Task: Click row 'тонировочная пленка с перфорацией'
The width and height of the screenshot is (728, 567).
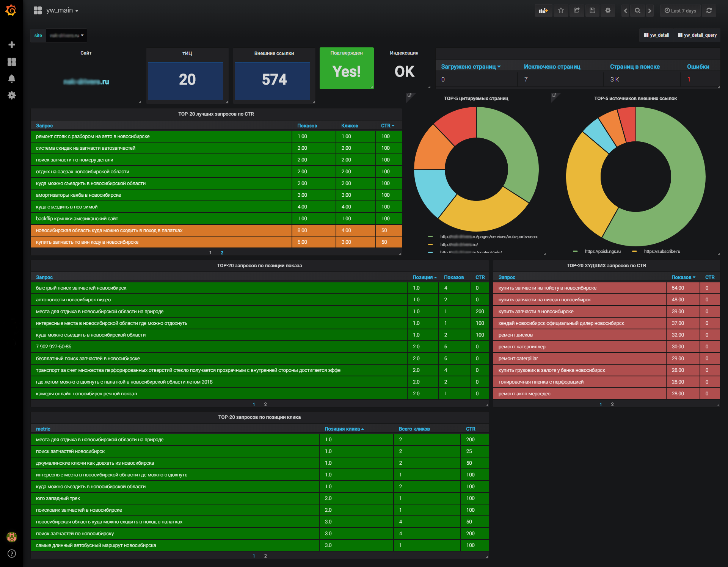Action: pyautogui.click(x=606, y=382)
